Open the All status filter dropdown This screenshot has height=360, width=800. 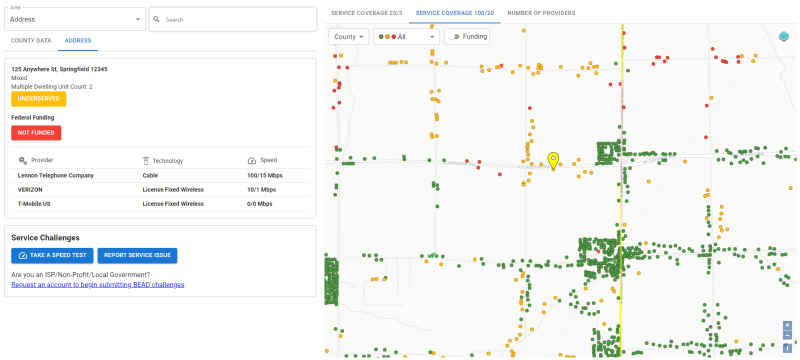click(406, 37)
